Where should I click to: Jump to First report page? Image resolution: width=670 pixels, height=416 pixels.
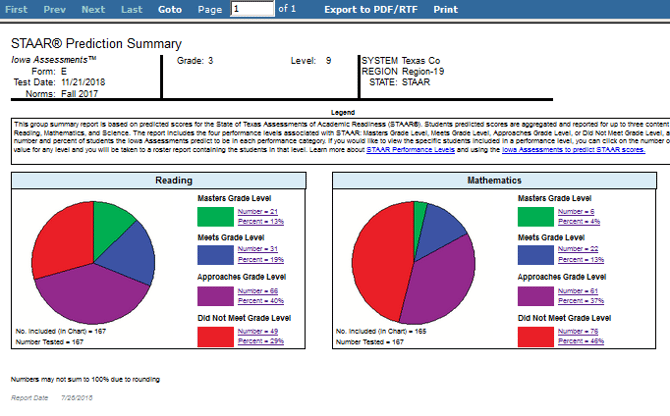[x=16, y=9]
